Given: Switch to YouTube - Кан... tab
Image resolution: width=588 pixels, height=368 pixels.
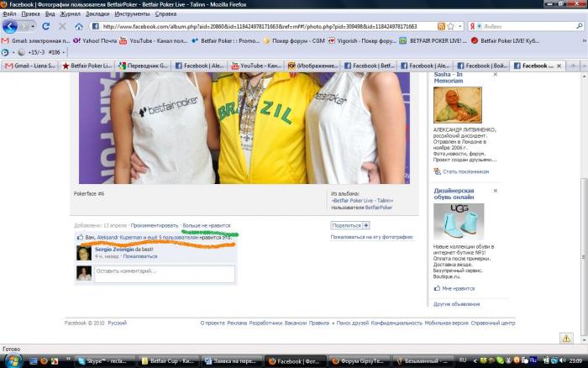Looking at the screenshot, I should click(x=256, y=66).
